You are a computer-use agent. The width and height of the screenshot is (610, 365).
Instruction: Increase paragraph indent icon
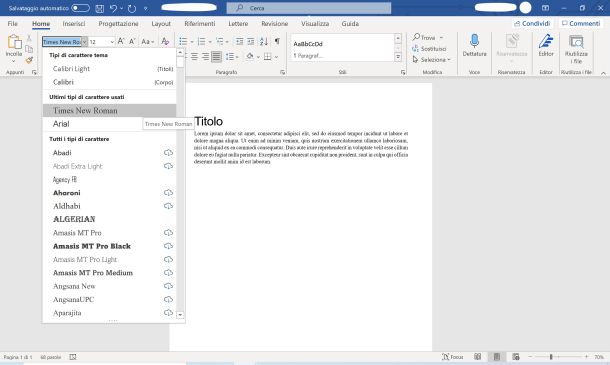[x=251, y=41]
